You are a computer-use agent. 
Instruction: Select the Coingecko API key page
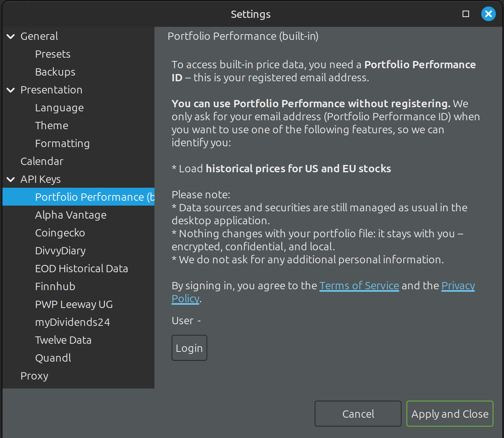point(60,233)
